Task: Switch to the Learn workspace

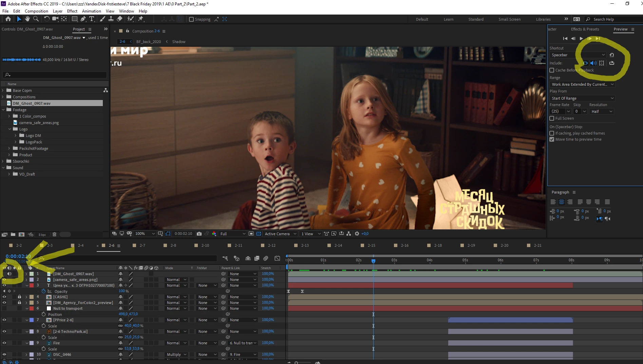Action: point(448,19)
